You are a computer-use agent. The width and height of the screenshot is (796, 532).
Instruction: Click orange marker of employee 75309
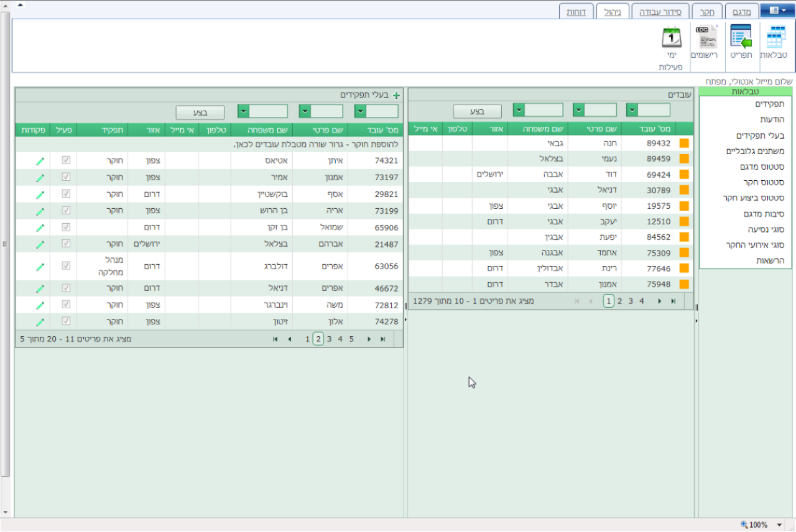(x=684, y=253)
